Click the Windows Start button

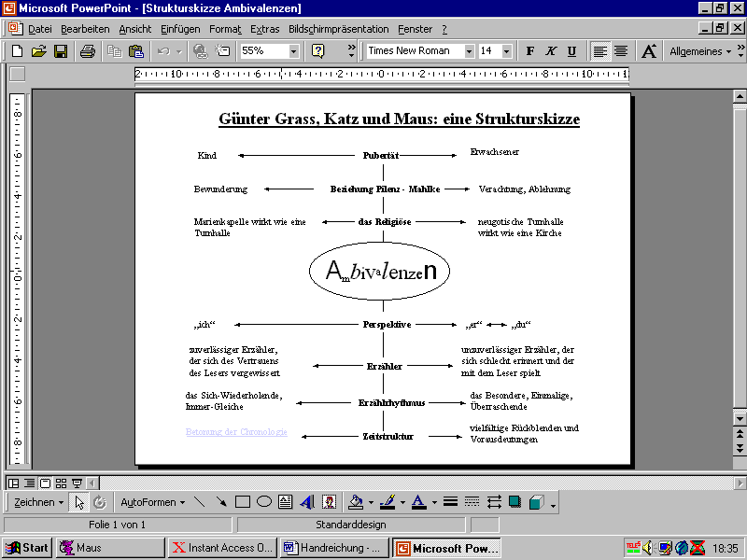pos(27,548)
